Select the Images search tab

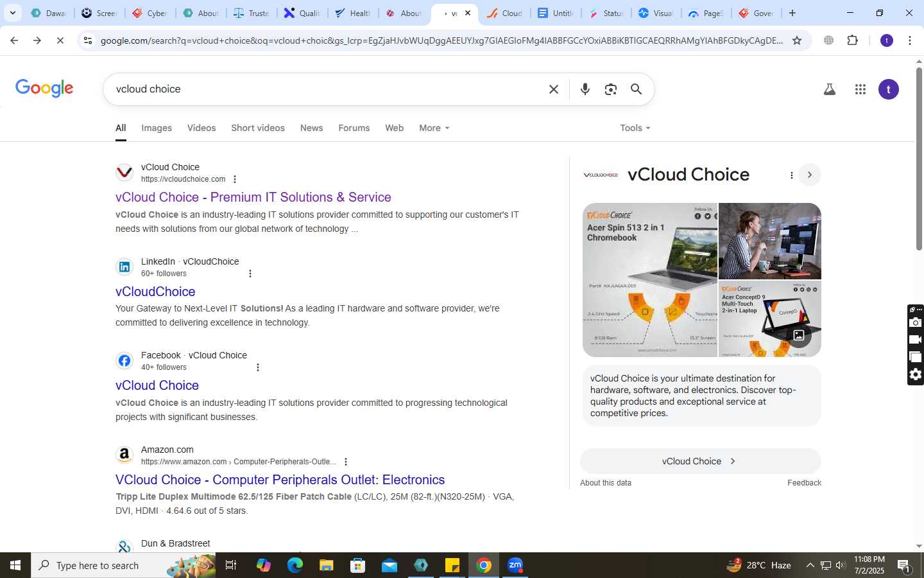coord(157,128)
